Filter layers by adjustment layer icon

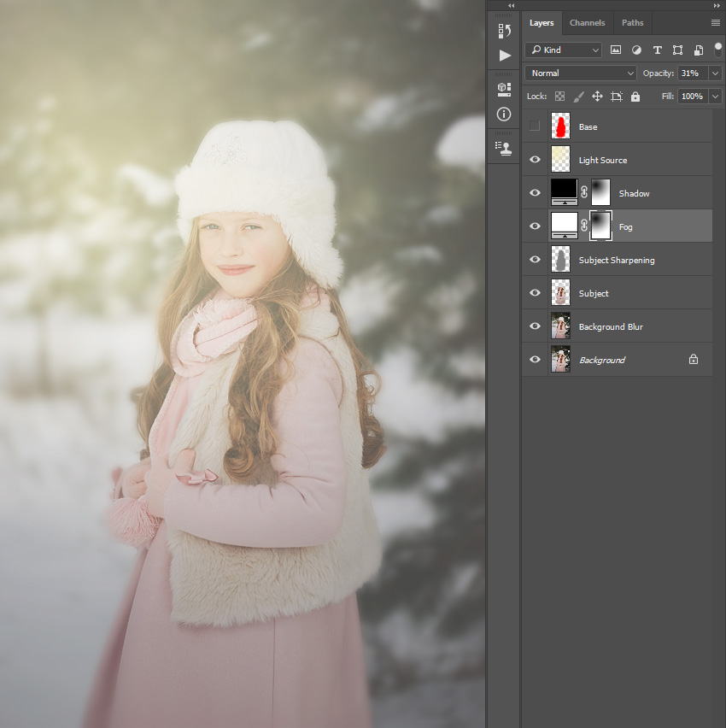click(636, 50)
